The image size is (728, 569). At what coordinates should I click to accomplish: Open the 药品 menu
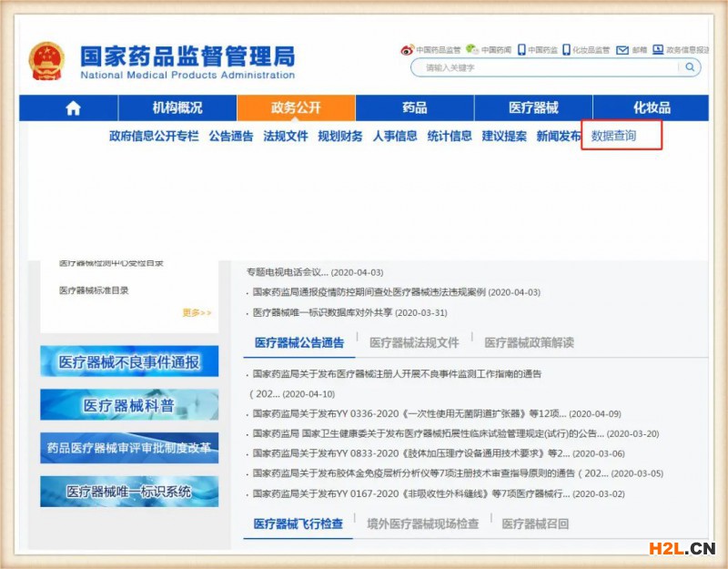(x=415, y=107)
